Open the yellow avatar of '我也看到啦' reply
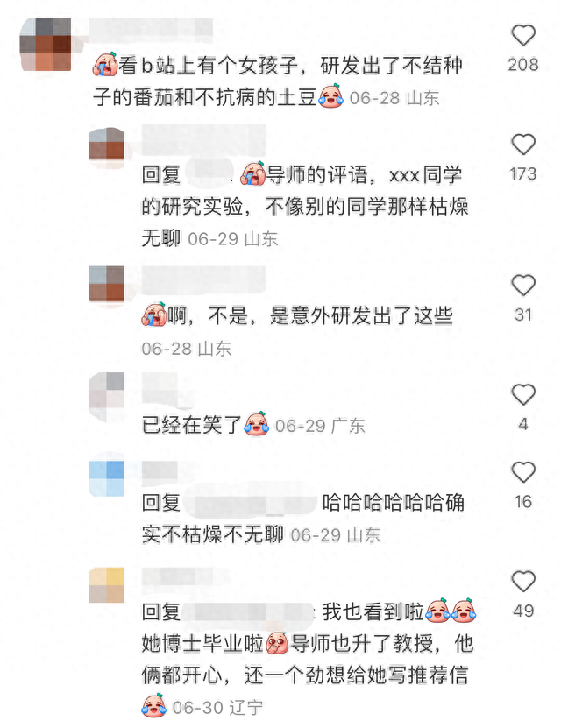Viewport: 561px width, 728px height. (106, 585)
